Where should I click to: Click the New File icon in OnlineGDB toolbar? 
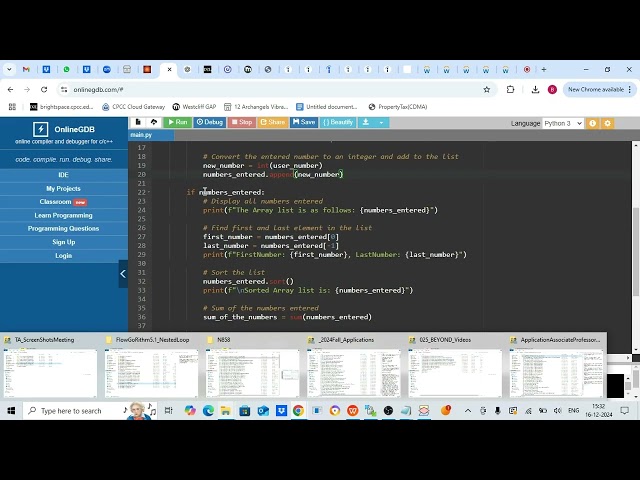(138, 122)
